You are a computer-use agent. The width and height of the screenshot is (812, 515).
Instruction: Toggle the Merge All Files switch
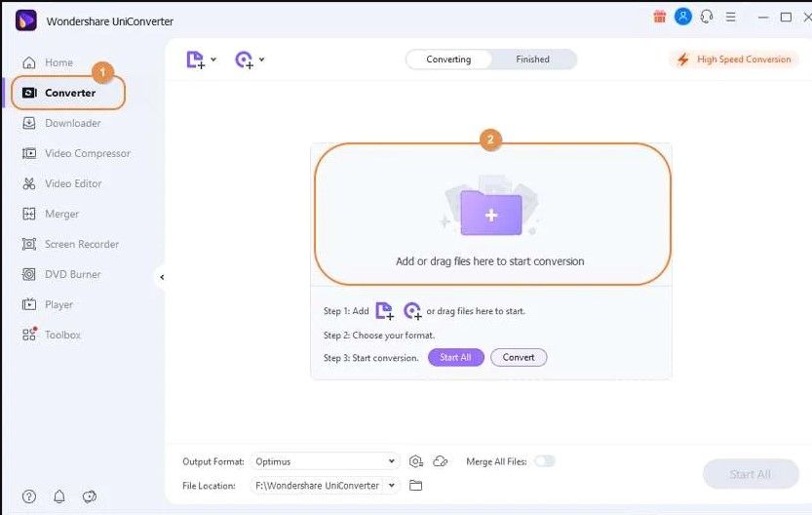pyautogui.click(x=545, y=461)
